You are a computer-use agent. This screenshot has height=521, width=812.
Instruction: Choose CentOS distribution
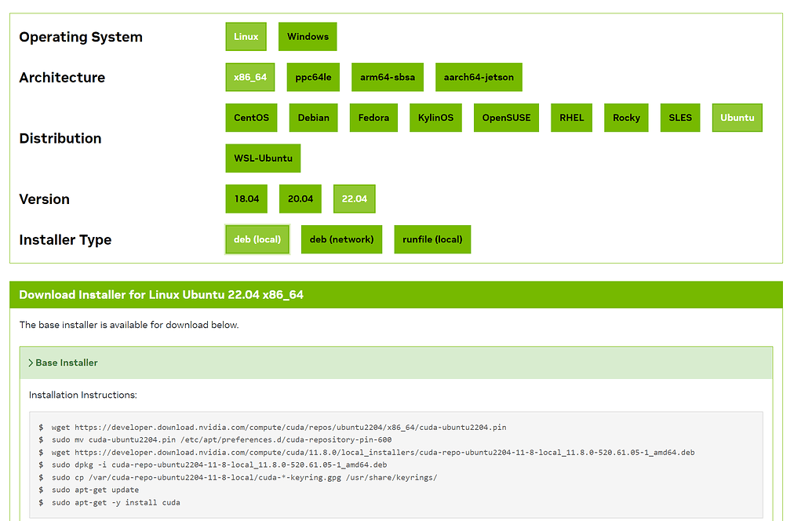click(x=251, y=118)
